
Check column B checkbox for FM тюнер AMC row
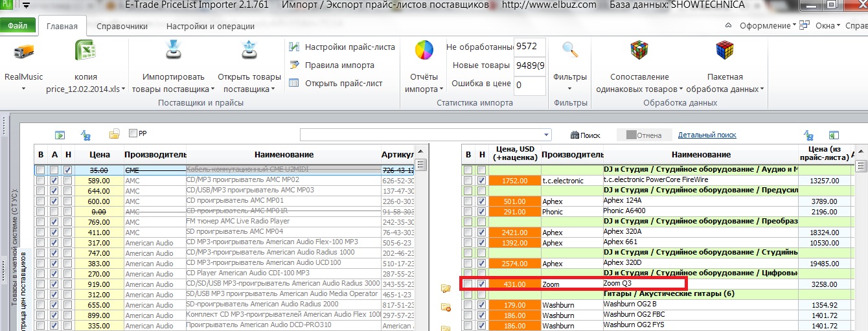point(41,222)
